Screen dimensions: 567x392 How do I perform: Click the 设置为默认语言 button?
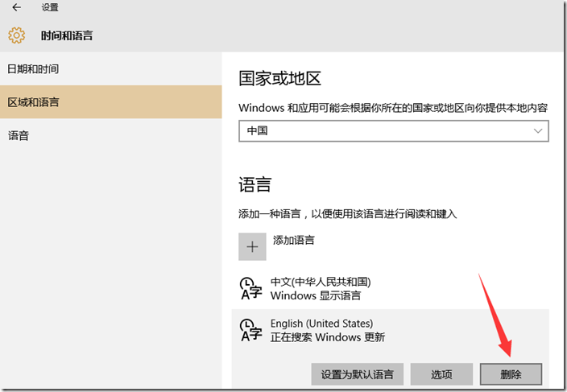(x=357, y=374)
